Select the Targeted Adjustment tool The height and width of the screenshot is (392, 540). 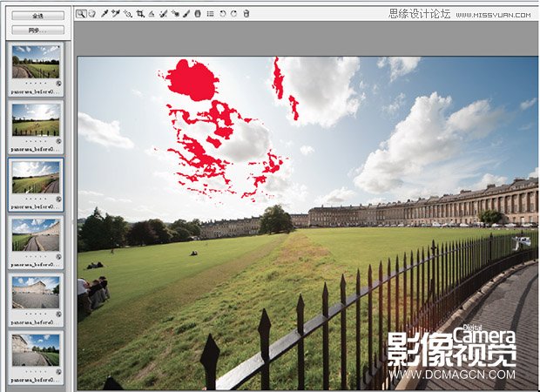click(128, 14)
